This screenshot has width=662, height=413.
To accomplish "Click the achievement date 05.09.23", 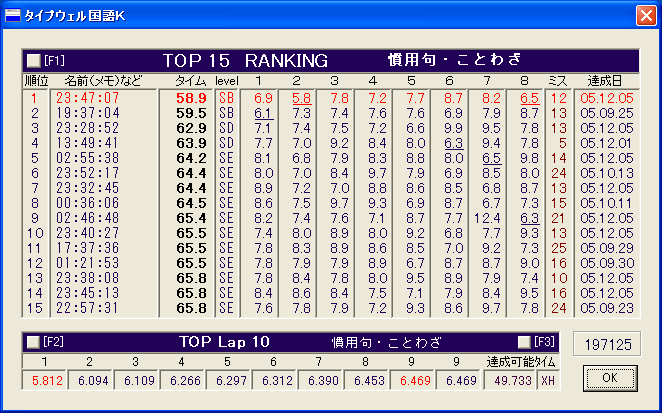I will click(607, 308).
